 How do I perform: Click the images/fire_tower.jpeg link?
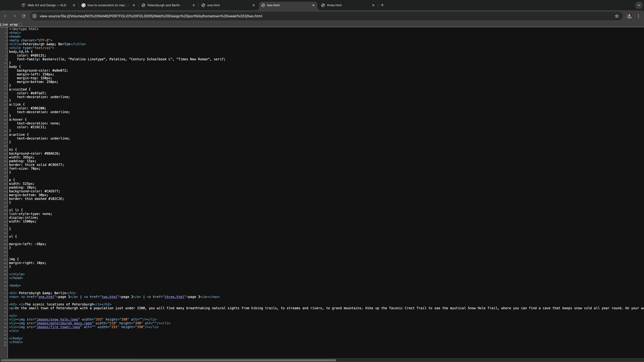click(58, 327)
